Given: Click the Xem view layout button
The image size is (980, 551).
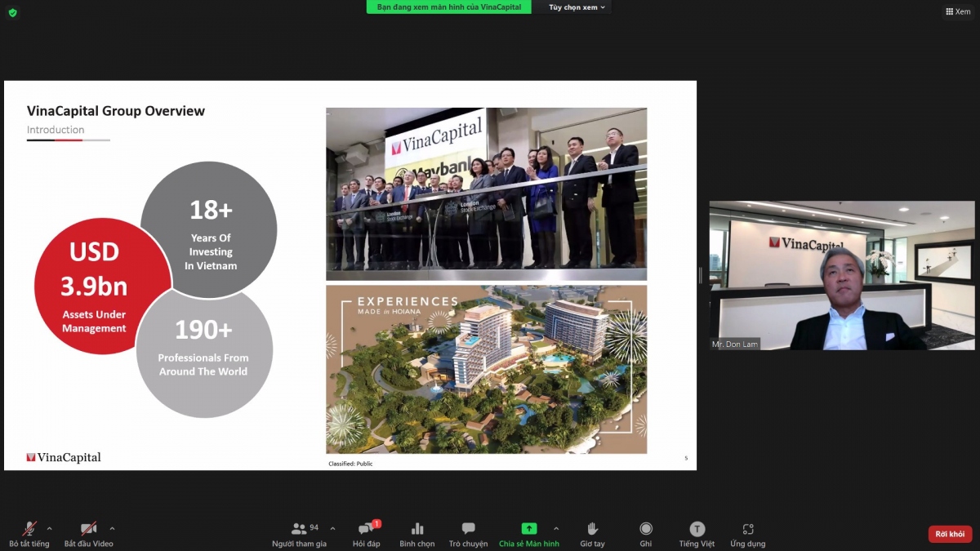Looking at the screenshot, I should pos(957,11).
